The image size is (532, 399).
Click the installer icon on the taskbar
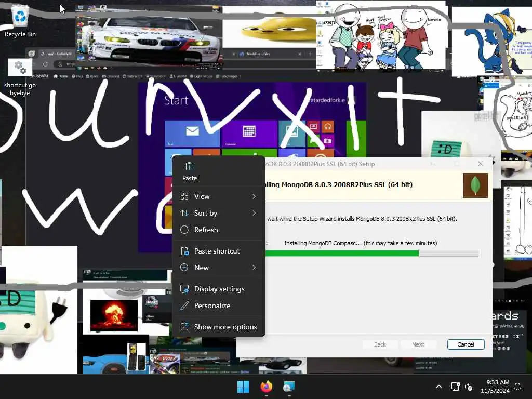pos(289,387)
